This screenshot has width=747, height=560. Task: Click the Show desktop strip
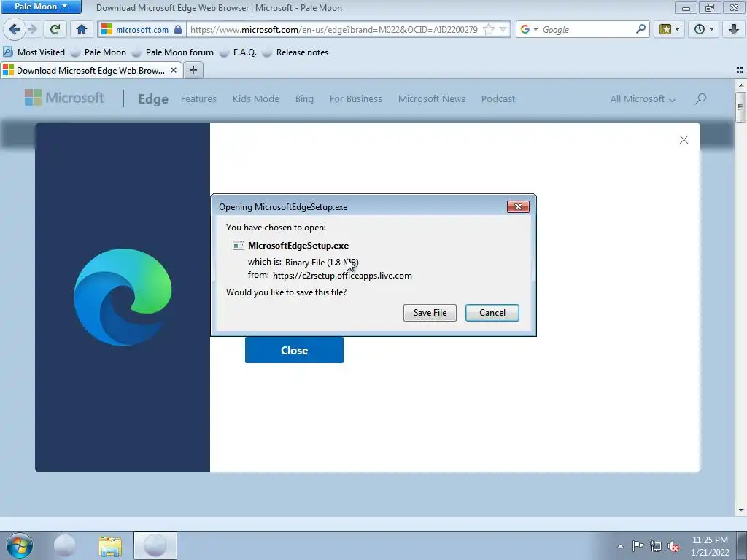742,545
